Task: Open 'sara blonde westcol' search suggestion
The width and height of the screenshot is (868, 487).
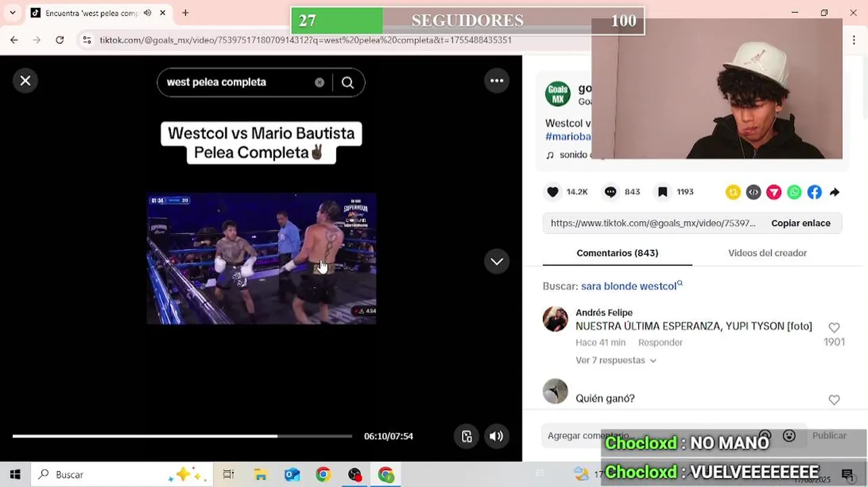Action: (x=631, y=286)
